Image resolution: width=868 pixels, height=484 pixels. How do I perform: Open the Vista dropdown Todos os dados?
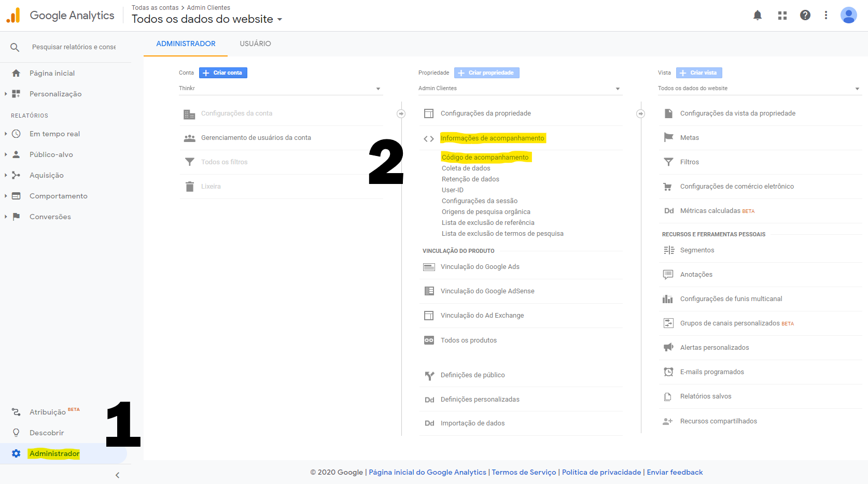point(759,88)
